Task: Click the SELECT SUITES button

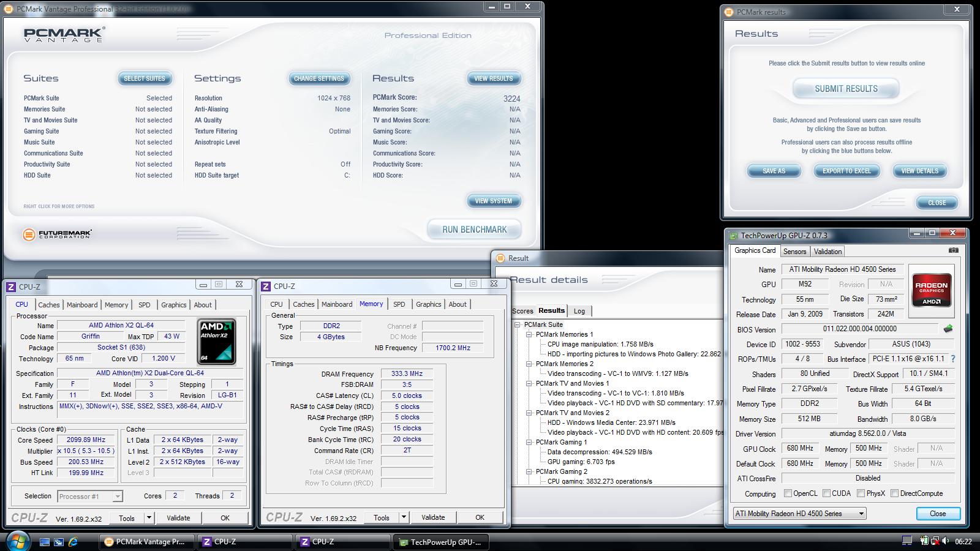Action: [145, 78]
